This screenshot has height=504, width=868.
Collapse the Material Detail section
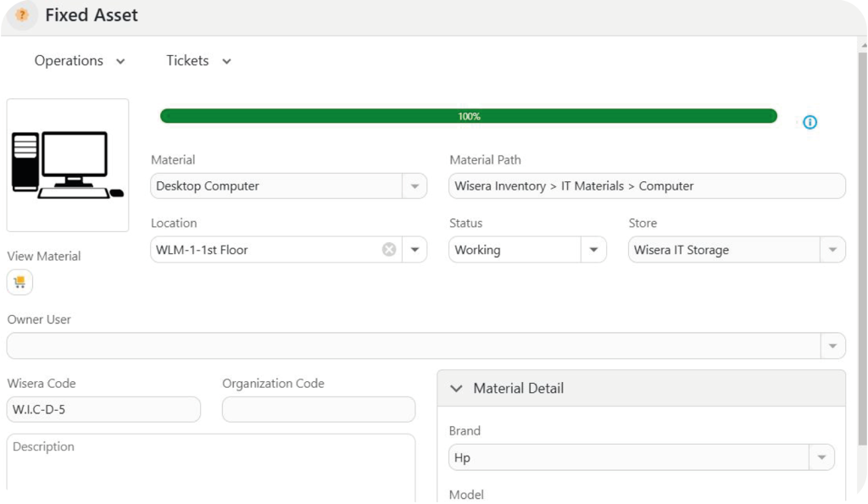pos(456,388)
